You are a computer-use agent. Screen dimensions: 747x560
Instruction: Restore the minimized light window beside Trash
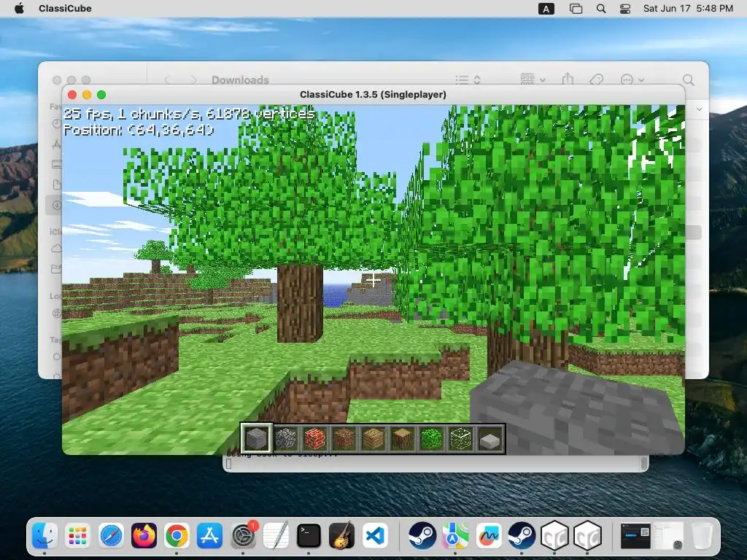click(668, 535)
